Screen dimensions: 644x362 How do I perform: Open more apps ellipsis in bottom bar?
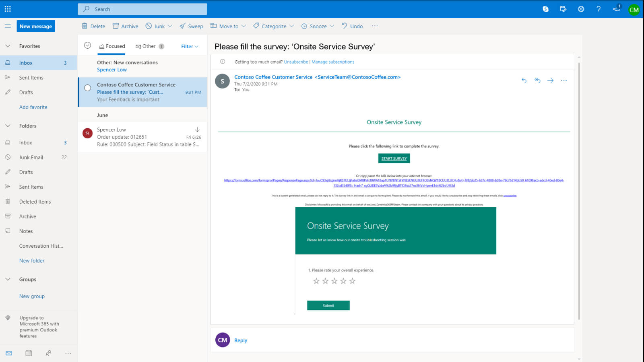coord(68,353)
